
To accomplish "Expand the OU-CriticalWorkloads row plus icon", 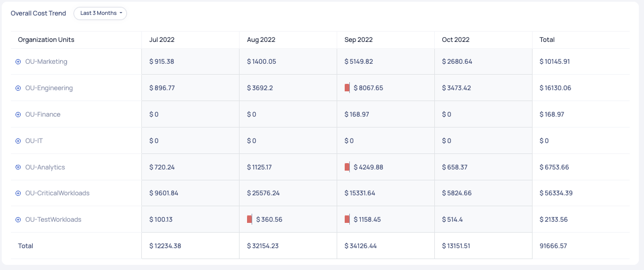I will click(18, 194).
